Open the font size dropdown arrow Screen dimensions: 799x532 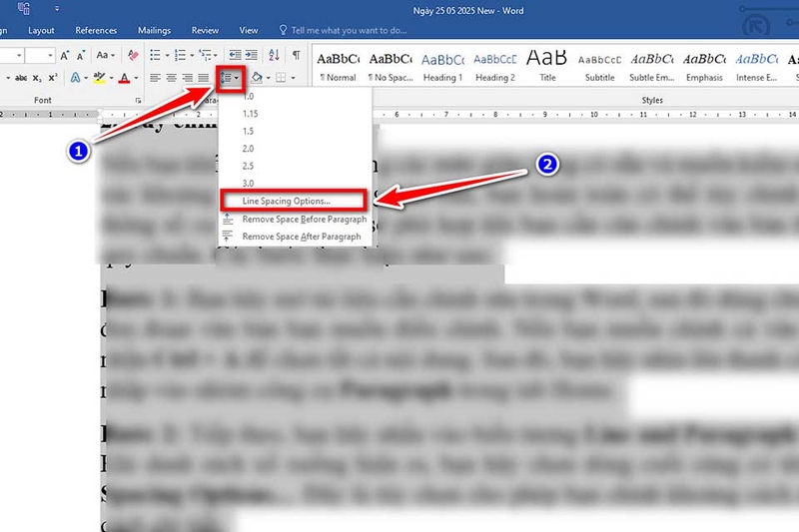[x=51, y=55]
